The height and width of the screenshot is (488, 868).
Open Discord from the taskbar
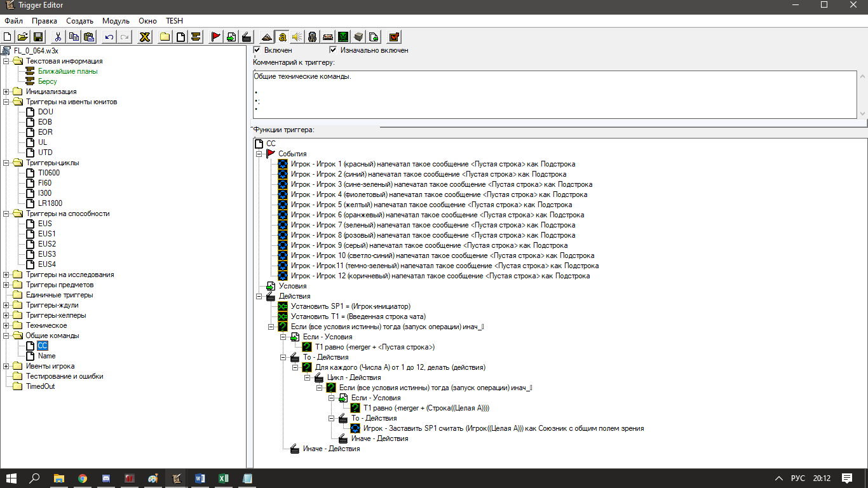pyautogui.click(x=105, y=478)
